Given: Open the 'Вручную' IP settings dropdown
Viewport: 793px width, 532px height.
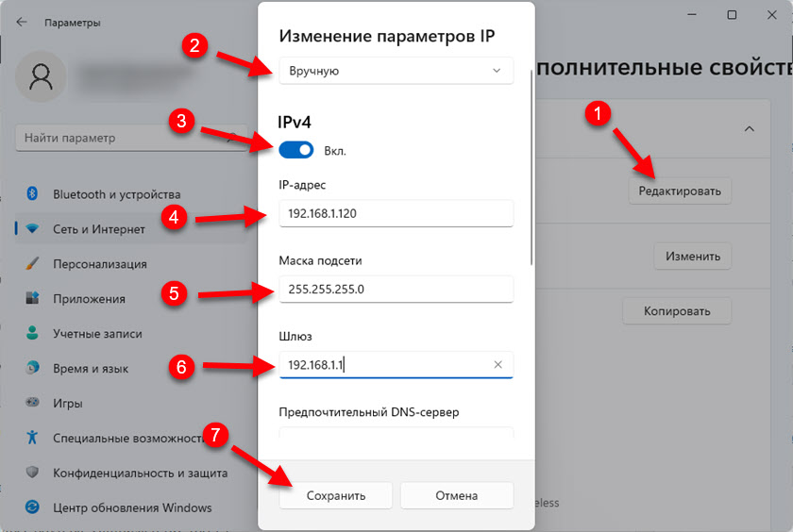Looking at the screenshot, I should 396,71.
